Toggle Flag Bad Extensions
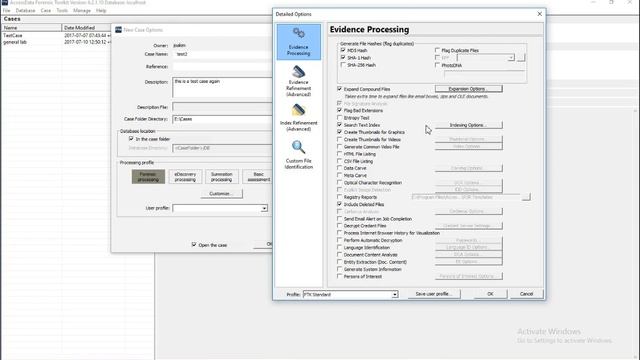This screenshot has height=360, width=640. pyautogui.click(x=340, y=110)
